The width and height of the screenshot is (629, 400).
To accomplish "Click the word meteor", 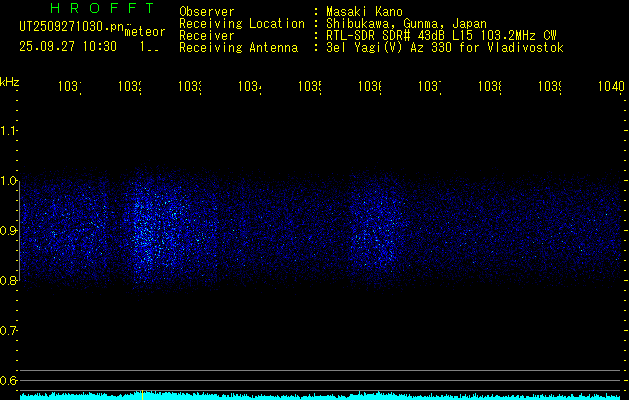I will pos(145,32).
